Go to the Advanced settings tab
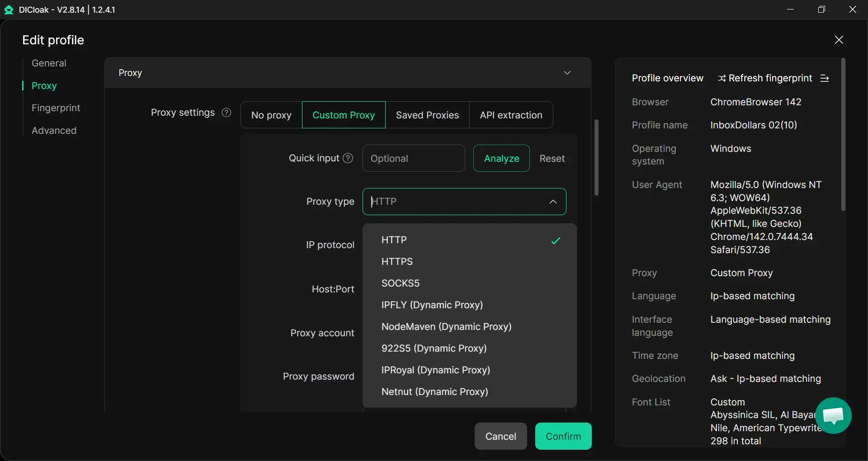868x461 pixels. point(54,131)
